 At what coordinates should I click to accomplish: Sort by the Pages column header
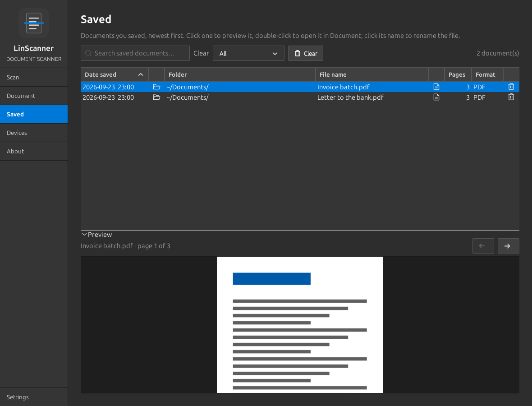(458, 74)
